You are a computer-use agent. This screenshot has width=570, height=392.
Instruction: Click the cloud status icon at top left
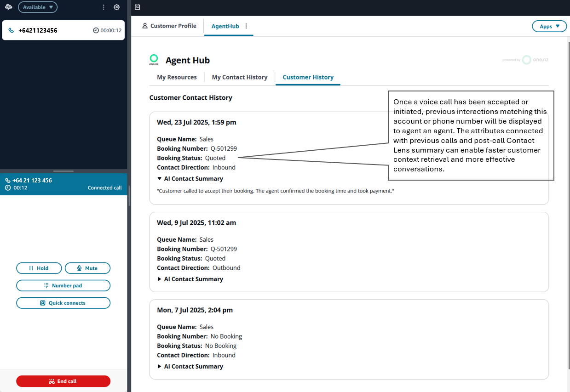click(x=8, y=7)
